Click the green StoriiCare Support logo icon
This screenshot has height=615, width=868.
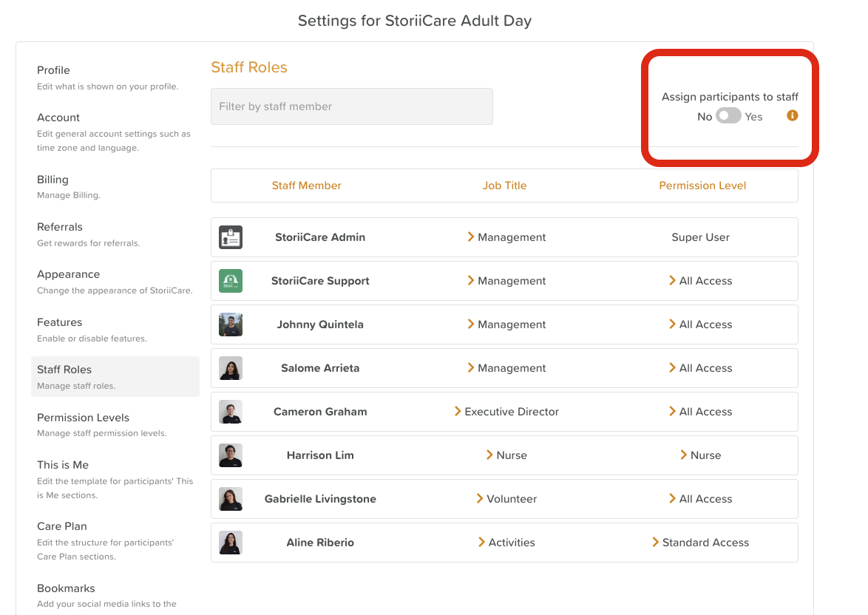coord(231,281)
